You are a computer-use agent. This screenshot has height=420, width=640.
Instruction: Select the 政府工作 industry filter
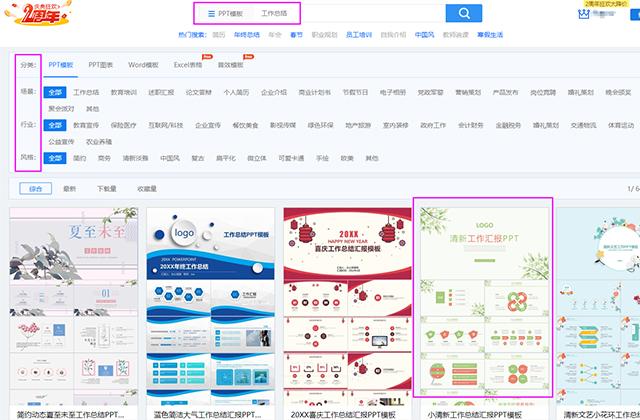(433, 125)
